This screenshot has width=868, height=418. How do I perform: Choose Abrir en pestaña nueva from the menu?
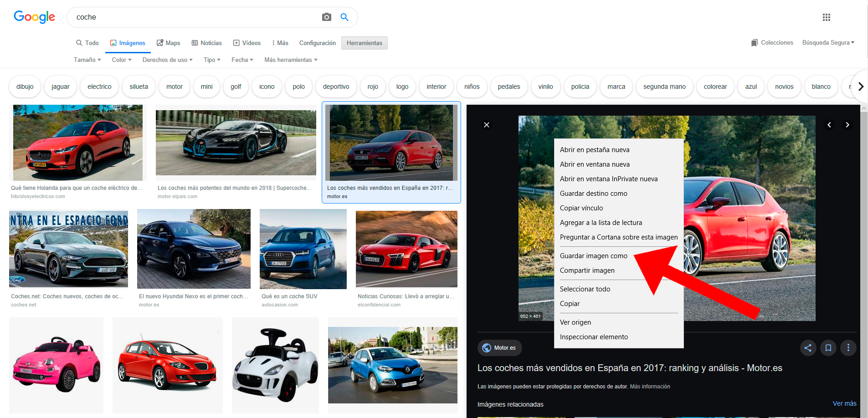(x=595, y=149)
